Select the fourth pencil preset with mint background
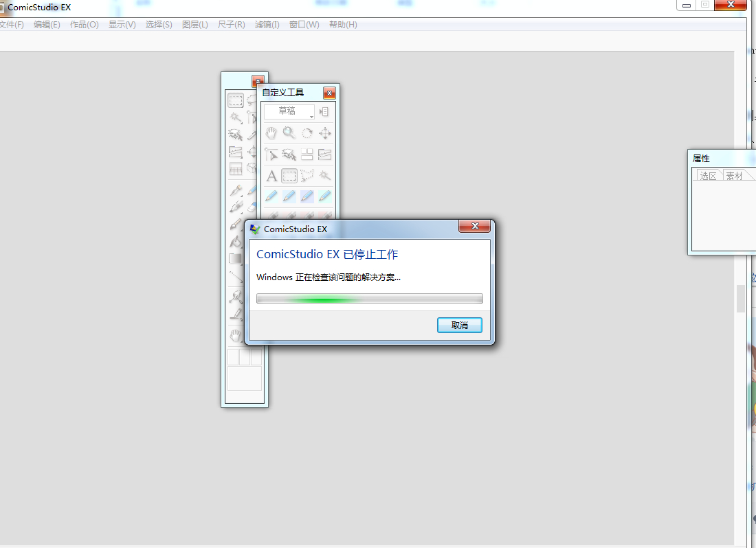 coord(325,196)
